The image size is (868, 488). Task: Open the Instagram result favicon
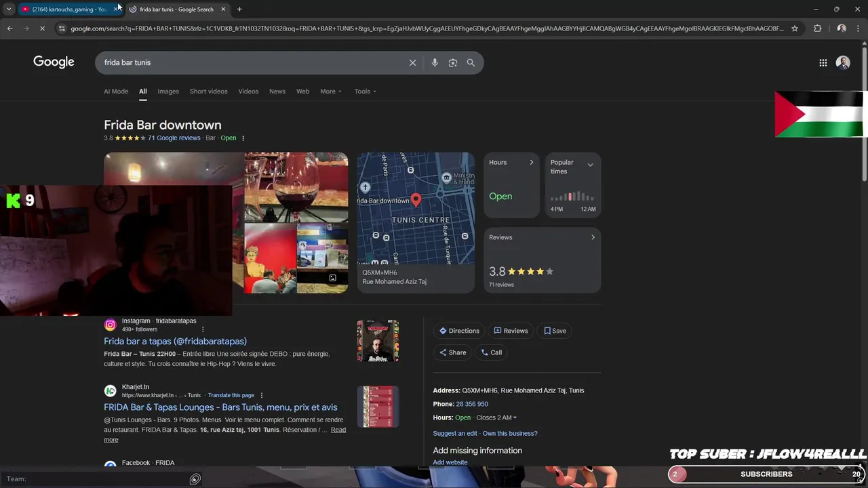(110, 325)
